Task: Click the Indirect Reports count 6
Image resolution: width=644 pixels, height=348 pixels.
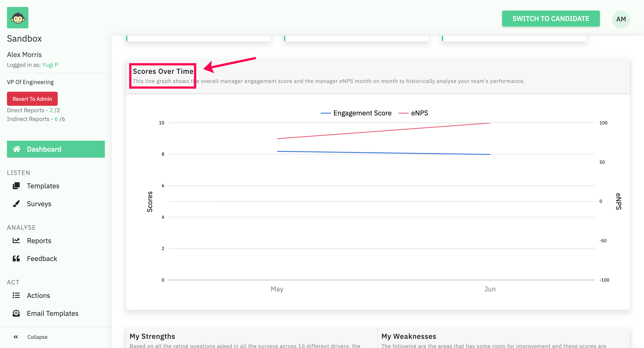Action: click(x=56, y=119)
